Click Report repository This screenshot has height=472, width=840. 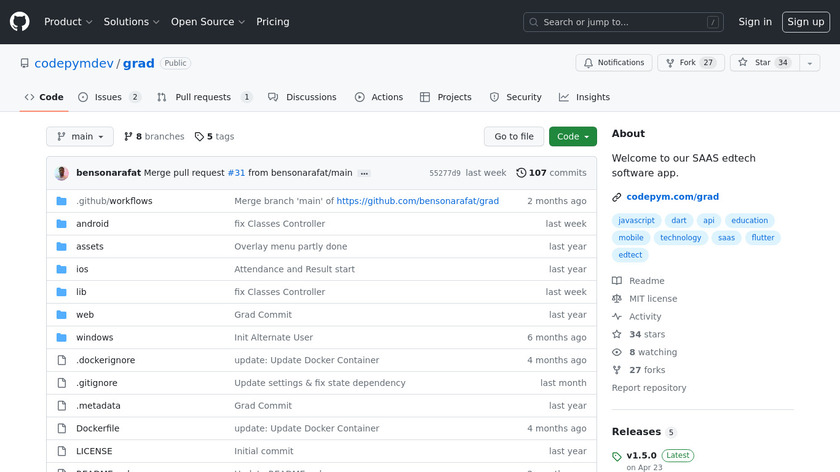click(x=649, y=388)
